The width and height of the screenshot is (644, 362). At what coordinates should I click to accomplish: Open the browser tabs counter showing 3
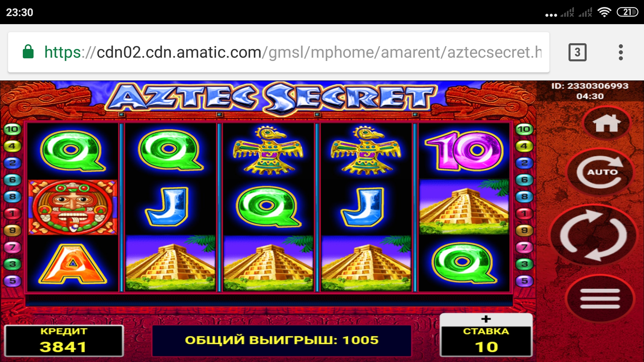pos(577,52)
